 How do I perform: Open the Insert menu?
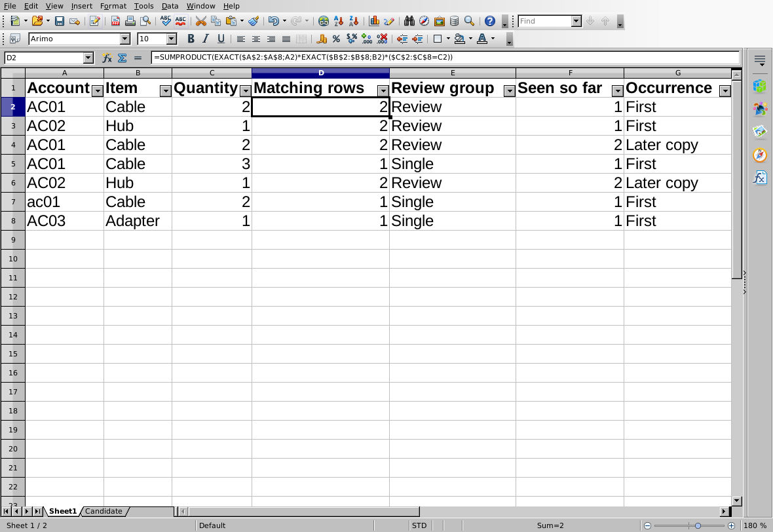81,6
